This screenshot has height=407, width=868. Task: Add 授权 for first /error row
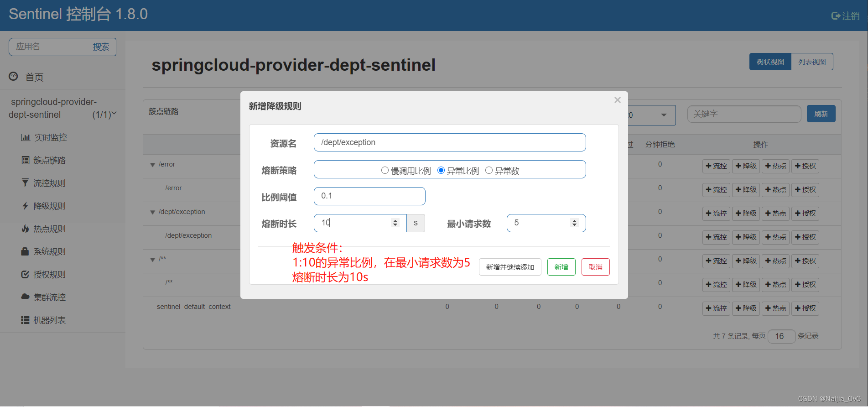(x=805, y=166)
